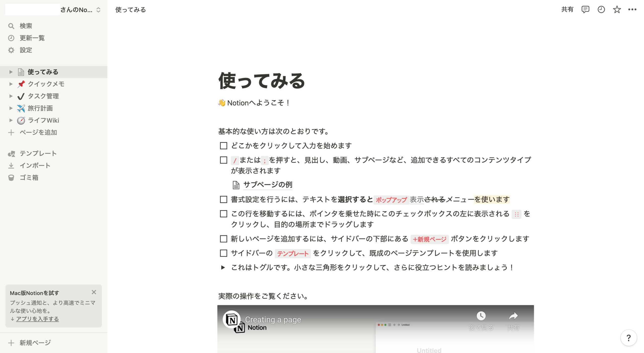Screen dimensions: 644x353
Task: Open the comments icon in top bar
Action: tap(585, 10)
